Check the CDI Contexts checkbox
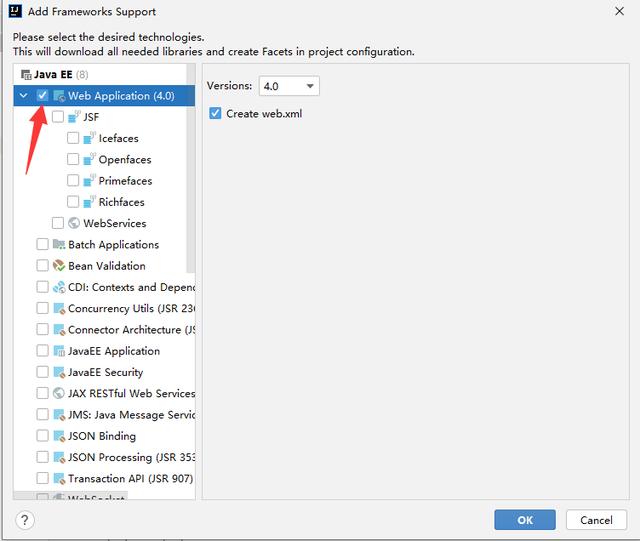 point(42,287)
